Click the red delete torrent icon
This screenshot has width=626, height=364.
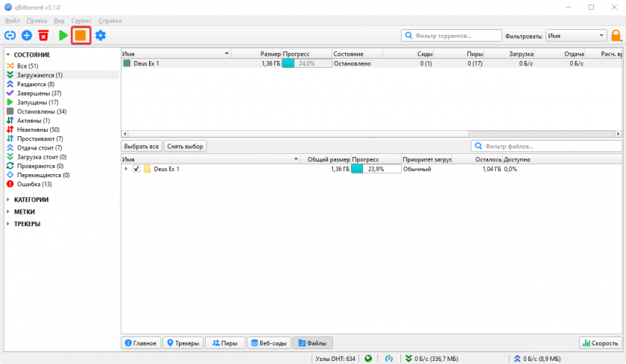coord(44,35)
